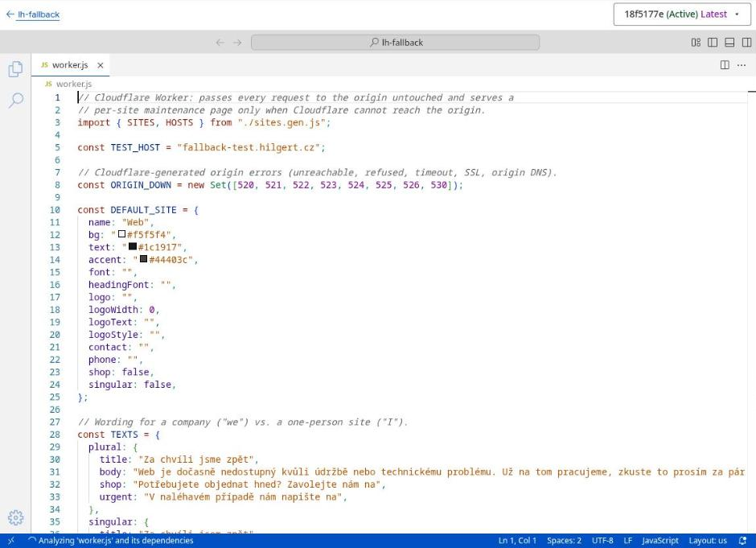Toggle the bottom panel
This screenshot has width=756, height=548.
(729, 43)
